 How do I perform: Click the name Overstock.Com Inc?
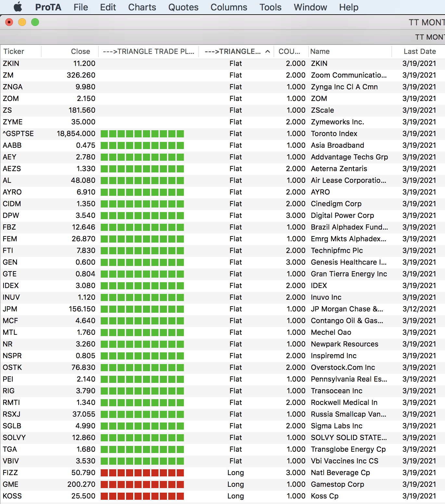343,368
